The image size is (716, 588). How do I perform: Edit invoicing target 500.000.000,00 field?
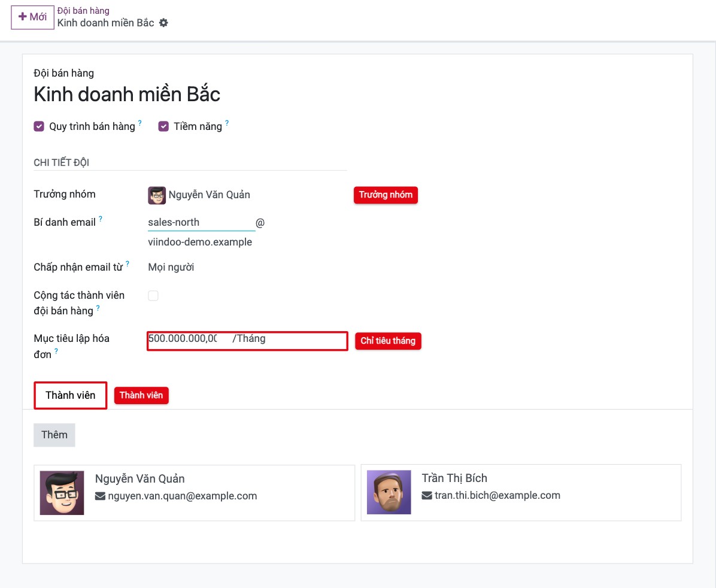(x=183, y=338)
